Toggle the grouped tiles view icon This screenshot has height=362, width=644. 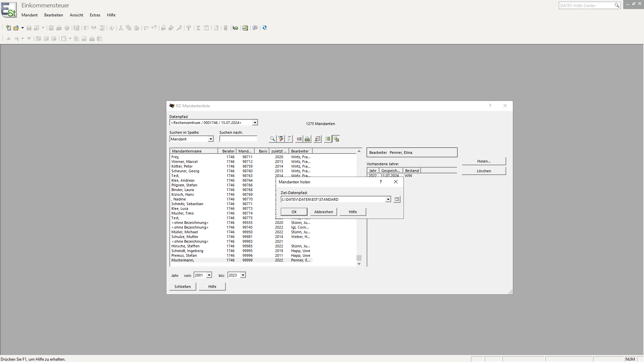(336, 139)
